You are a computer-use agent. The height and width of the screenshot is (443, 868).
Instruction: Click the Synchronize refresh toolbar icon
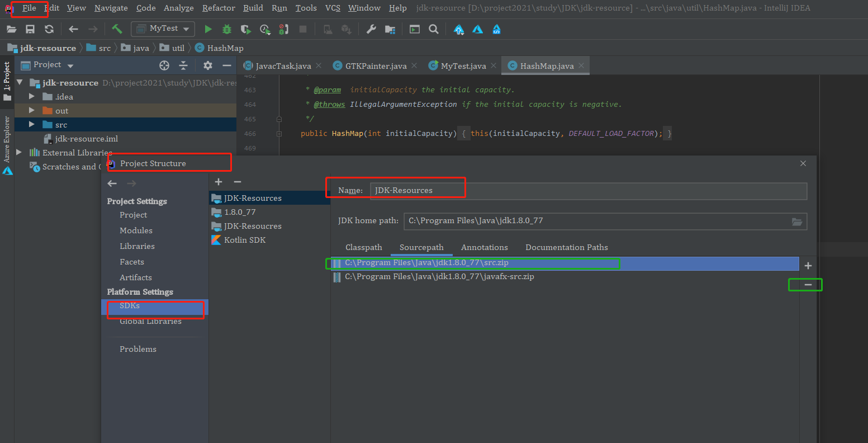[49, 29]
